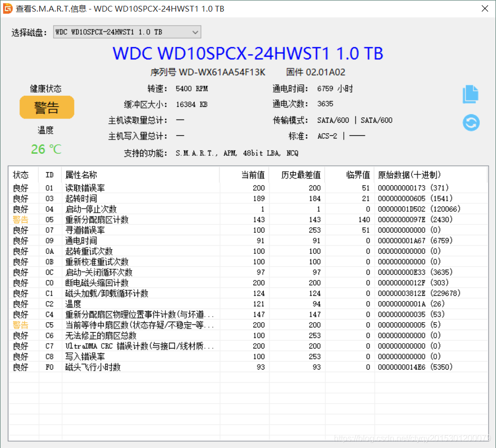Screen dimensions: 496x448
Task: Select the 断电磁头缩回计数 attribute row
Action: point(248,283)
